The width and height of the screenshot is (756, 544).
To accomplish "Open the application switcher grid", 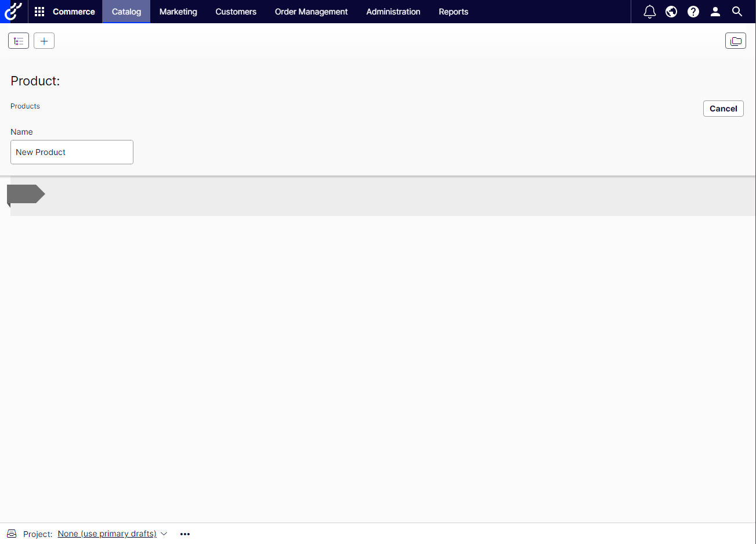I will (39, 12).
